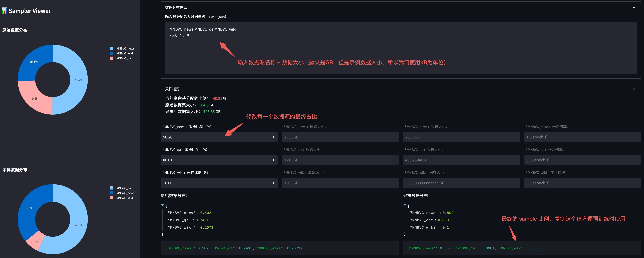The width and height of the screenshot is (644, 258).
Task: Click the Sampler Viewer chart logo icon
Action: 4,11
